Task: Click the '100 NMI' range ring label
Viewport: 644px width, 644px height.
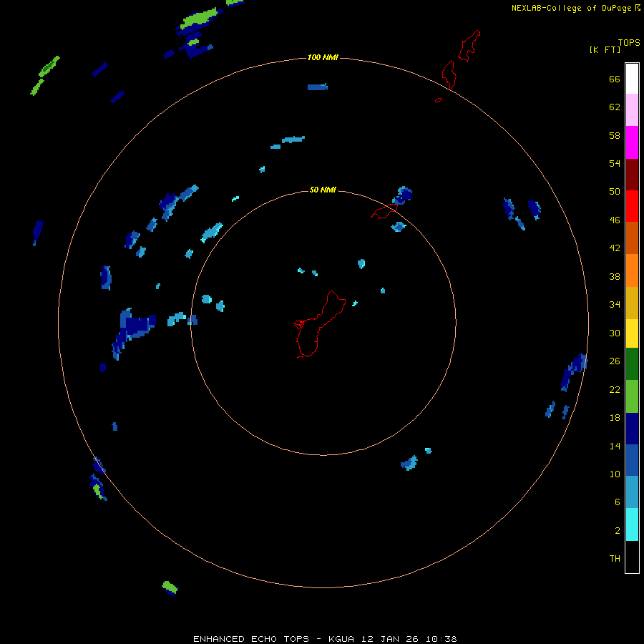Action: (x=323, y=57)
